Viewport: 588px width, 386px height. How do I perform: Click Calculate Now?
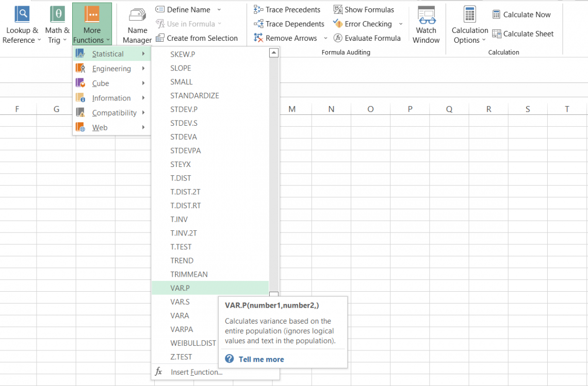524,14
